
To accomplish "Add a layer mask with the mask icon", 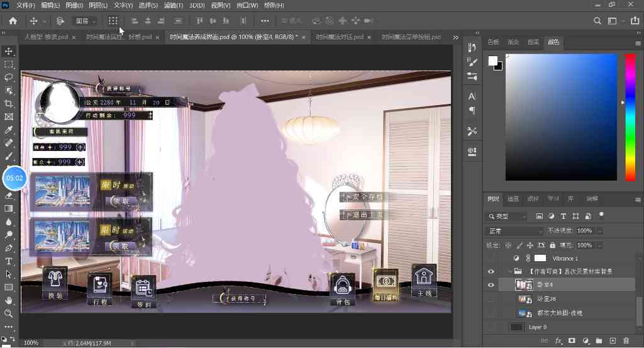I will pyautogui.click(x=572, y=340).
